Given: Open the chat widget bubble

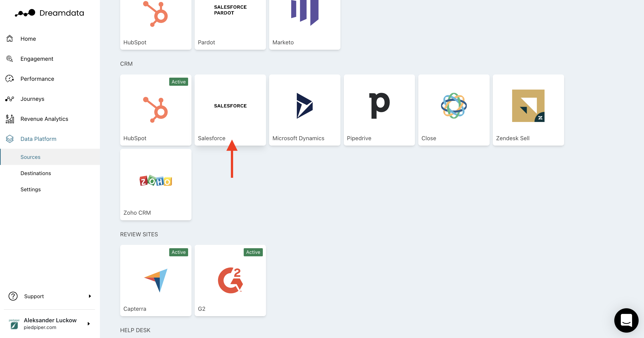Looking at the screenshot, I should pyautogui.click(x=626, y=320).
